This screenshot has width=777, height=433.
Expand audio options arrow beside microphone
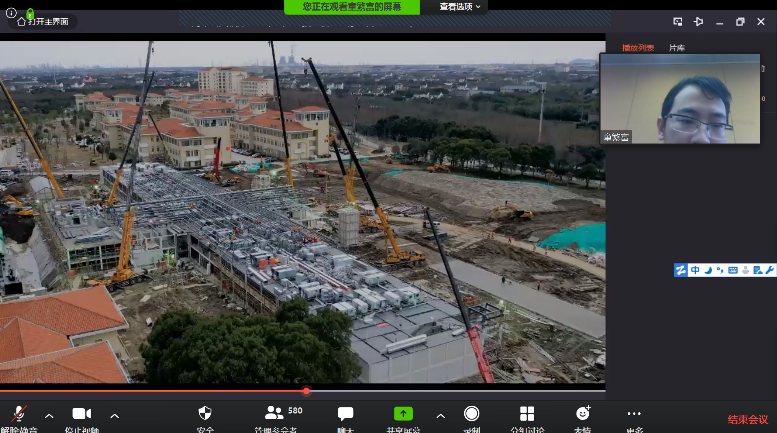coord(49,415)
